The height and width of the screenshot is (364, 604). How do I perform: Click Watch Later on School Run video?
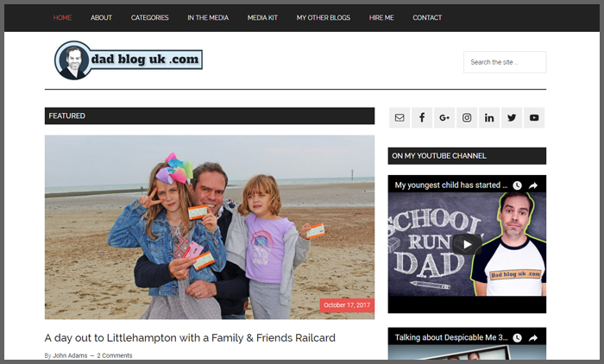click(x=517, y=185)
